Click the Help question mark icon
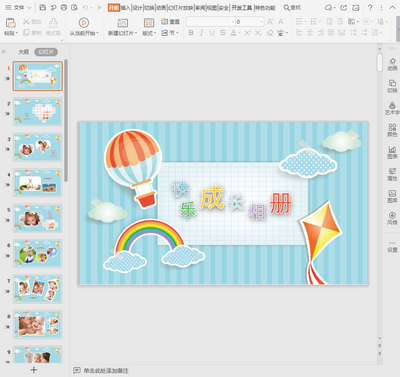The image size is (400, 377). (370, 7)
